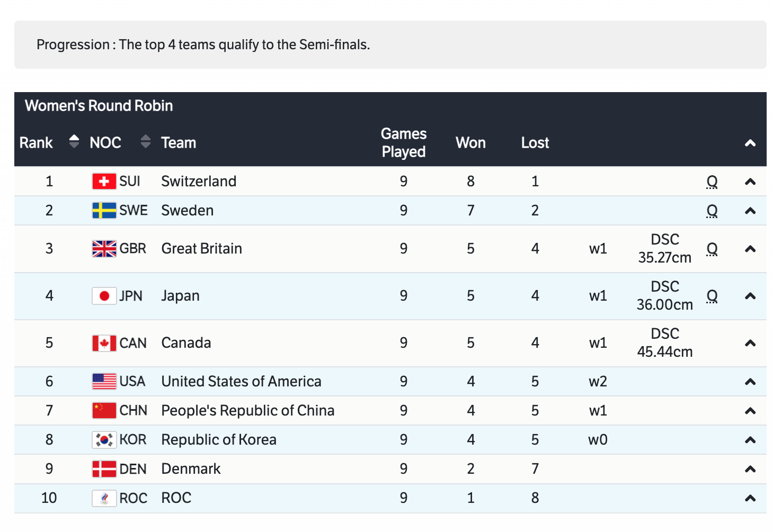Click the Q qualified marker for Sweden

(712, 211)
